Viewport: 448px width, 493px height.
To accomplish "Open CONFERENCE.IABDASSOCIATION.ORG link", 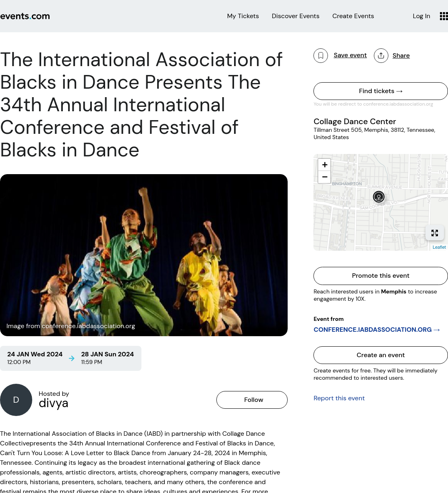I will (x=377, y=330).
